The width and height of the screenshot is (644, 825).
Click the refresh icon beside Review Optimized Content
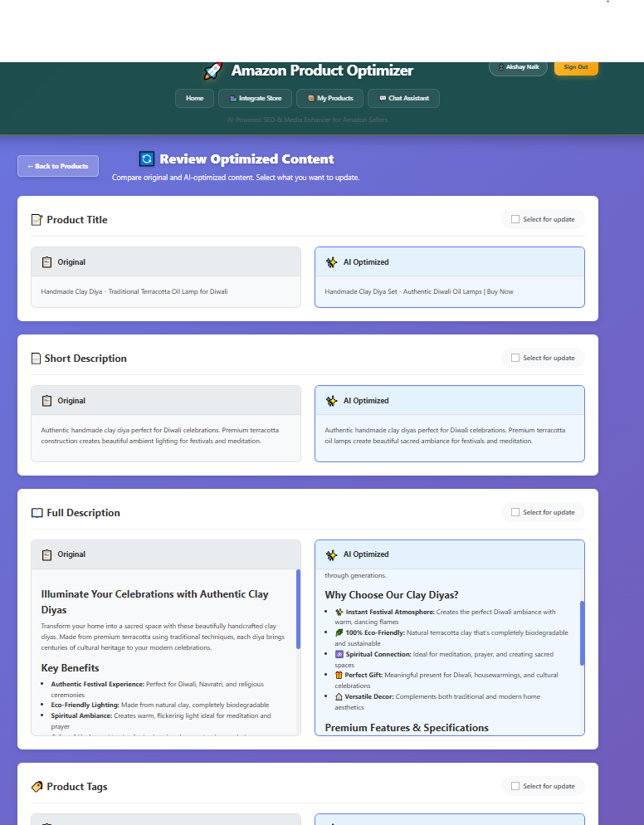click(147, 159)
